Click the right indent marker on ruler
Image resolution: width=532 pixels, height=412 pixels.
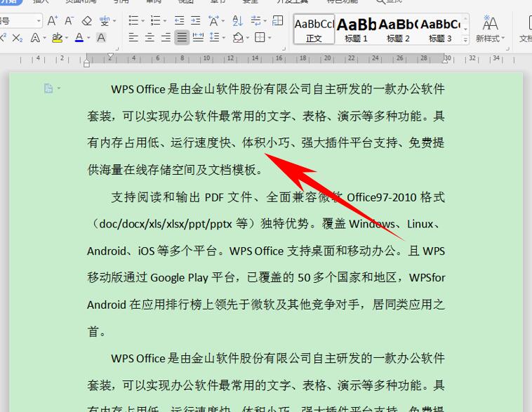click(445, 60)
